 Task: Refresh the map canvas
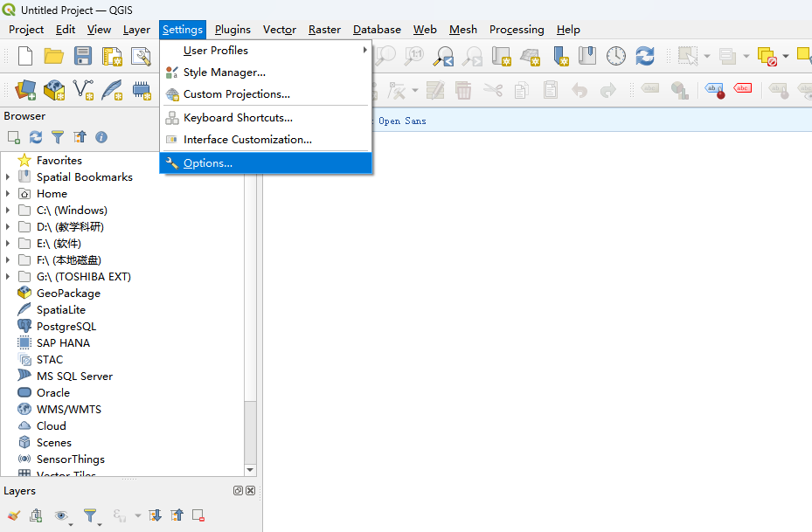click(645, 56)
